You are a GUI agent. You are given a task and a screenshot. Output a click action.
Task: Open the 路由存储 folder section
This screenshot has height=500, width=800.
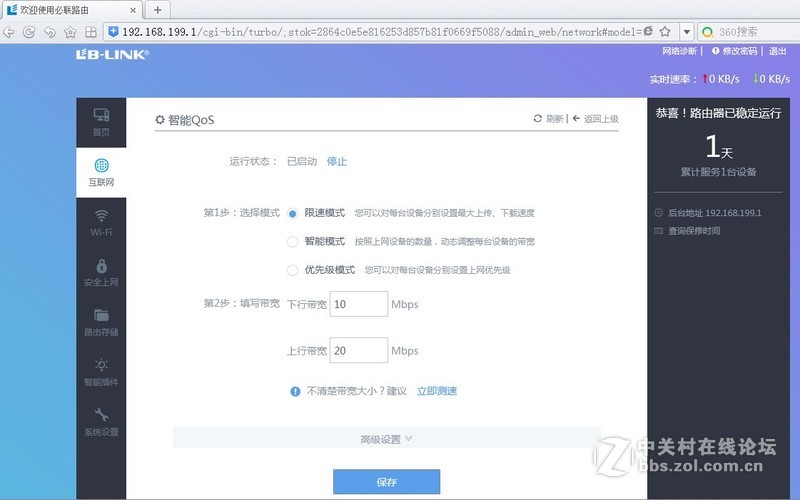tap(101, 322)
